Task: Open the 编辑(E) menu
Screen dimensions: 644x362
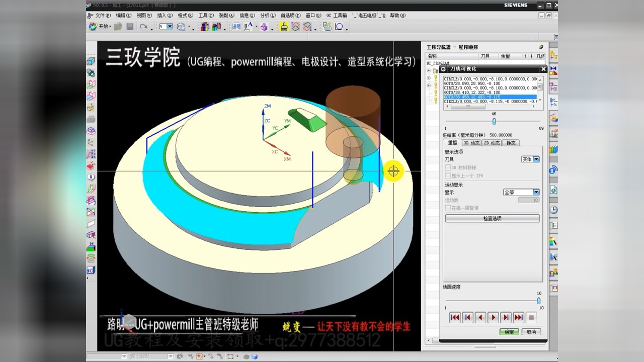Action: click(x=124, y=16)
